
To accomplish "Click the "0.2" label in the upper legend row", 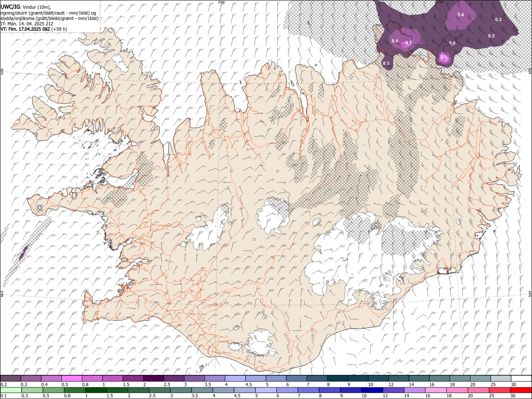I will [x=4, y=384].
